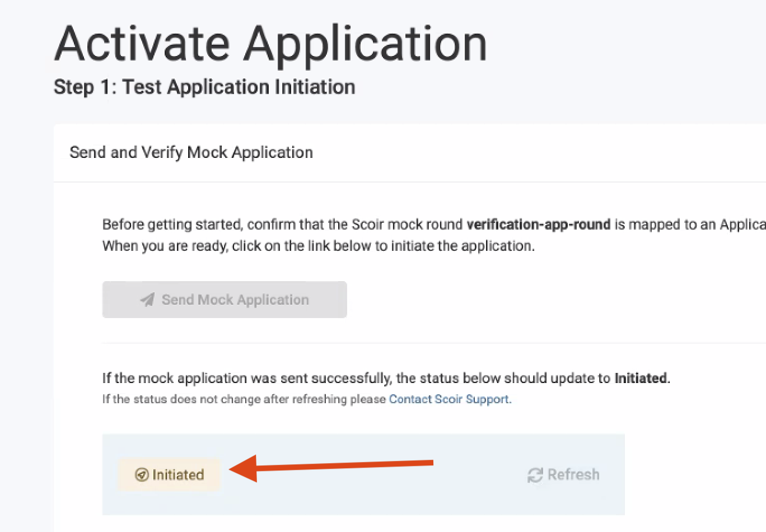Image resolution: width=766 pixels, height=532 pixels.
Task: Click the circular refresh arrows icon
Action: pos(535,475)
